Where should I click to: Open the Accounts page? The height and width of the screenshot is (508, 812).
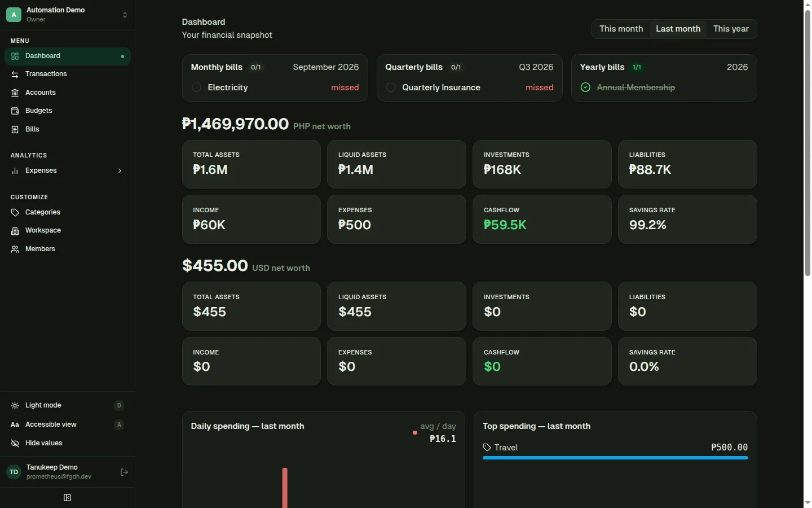(x=68, y=93)
